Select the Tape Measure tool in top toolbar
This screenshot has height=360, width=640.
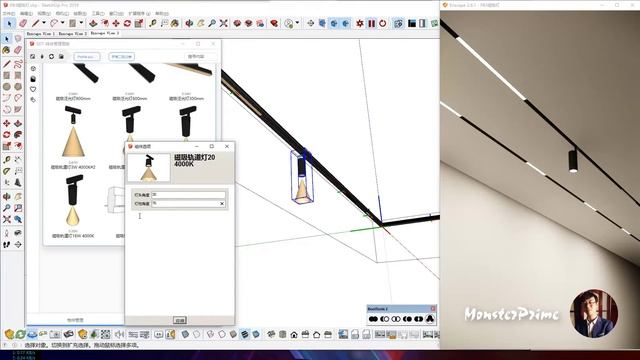click(x=153, y=24)
